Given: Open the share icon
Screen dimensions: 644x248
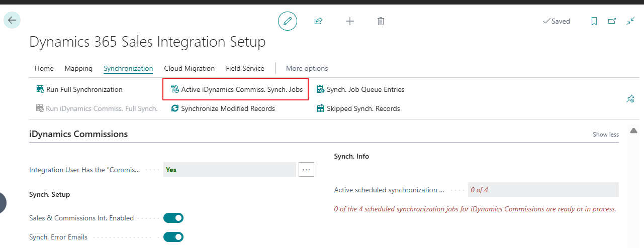Looking at the screenshot, I should (318, 21).
